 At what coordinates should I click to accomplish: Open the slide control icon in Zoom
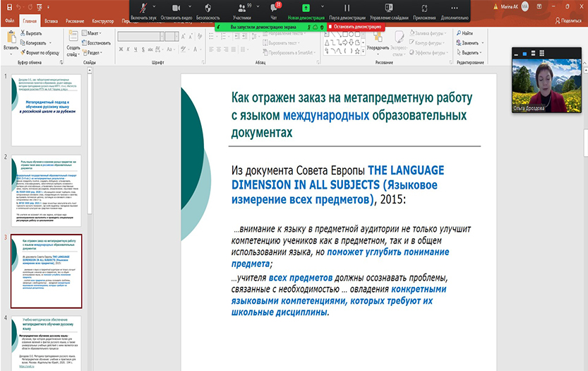(x=388, y=8)
